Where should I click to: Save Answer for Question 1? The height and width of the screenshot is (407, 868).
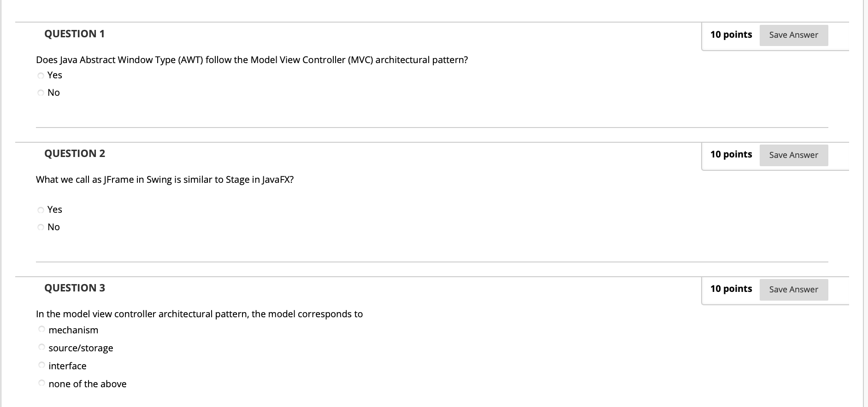pos(793,35)
